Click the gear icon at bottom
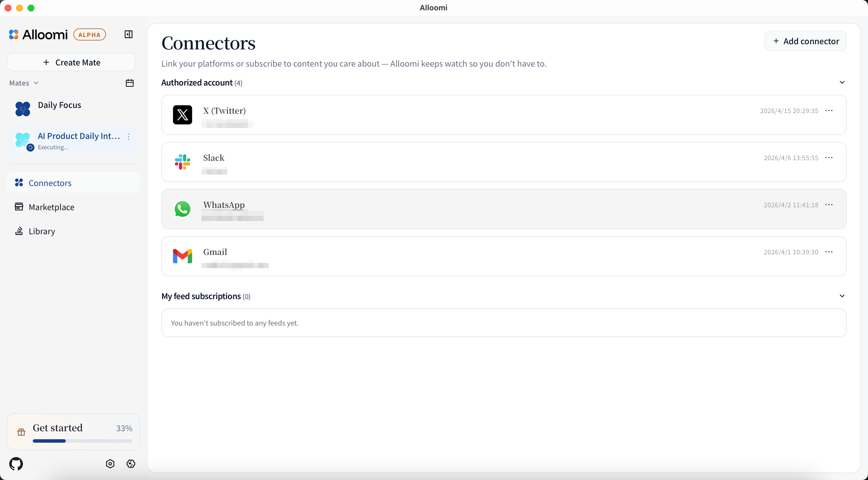The width and height of the screenshot is (868, 480). tap(131, 464)
